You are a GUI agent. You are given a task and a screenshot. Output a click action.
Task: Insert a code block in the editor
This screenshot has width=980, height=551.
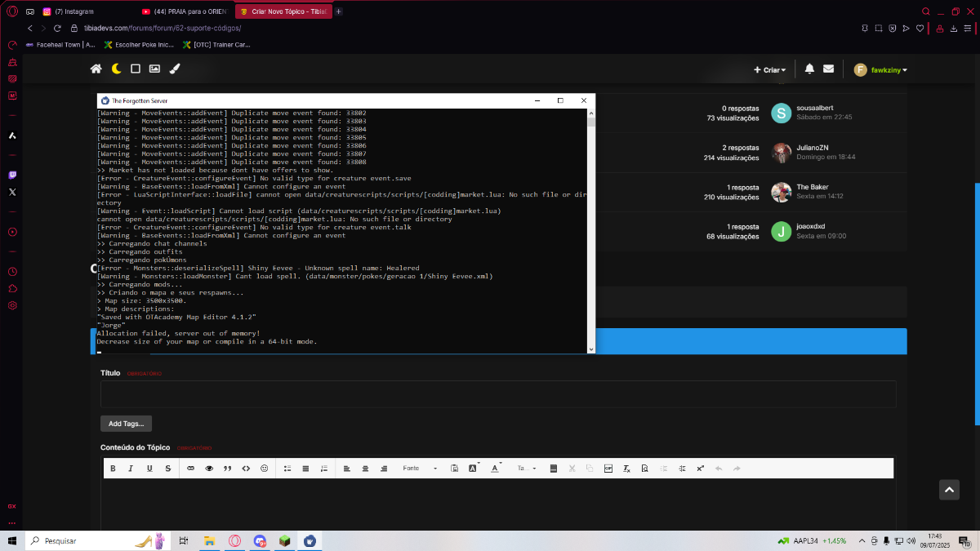pos(246,469)
